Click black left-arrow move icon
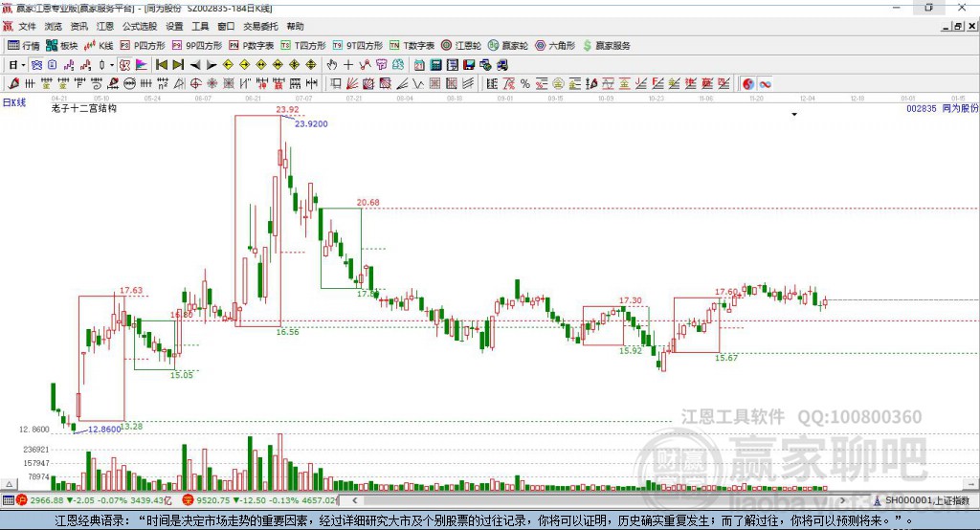 click(x=195, y=65)
